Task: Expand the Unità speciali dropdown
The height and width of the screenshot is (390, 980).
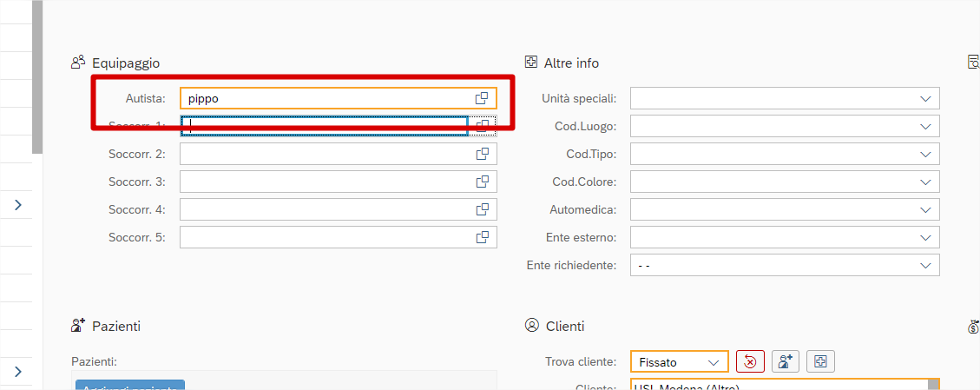Action: 925,98
